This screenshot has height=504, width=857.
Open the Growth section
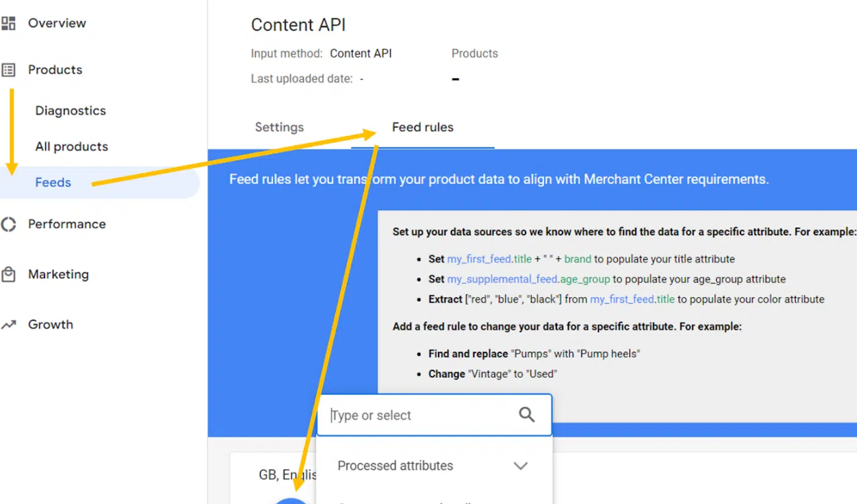click(x=51, y=324)
